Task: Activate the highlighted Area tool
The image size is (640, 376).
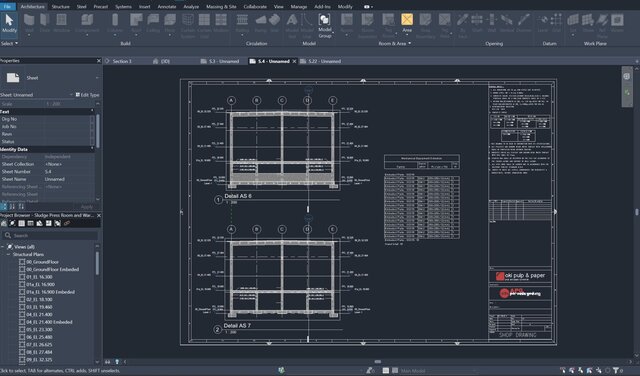Action: (407, 23)
